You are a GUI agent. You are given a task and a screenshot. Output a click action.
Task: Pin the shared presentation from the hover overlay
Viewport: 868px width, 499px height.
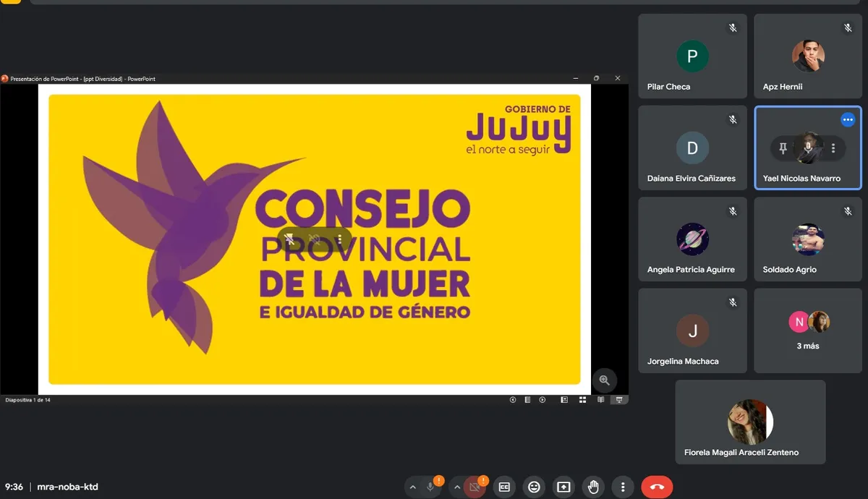point(289,239)
